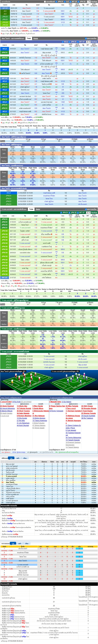Toggle ACL2 checkbox in Gamba Osaka results
The image size is (98, 644).
point(63,42)
